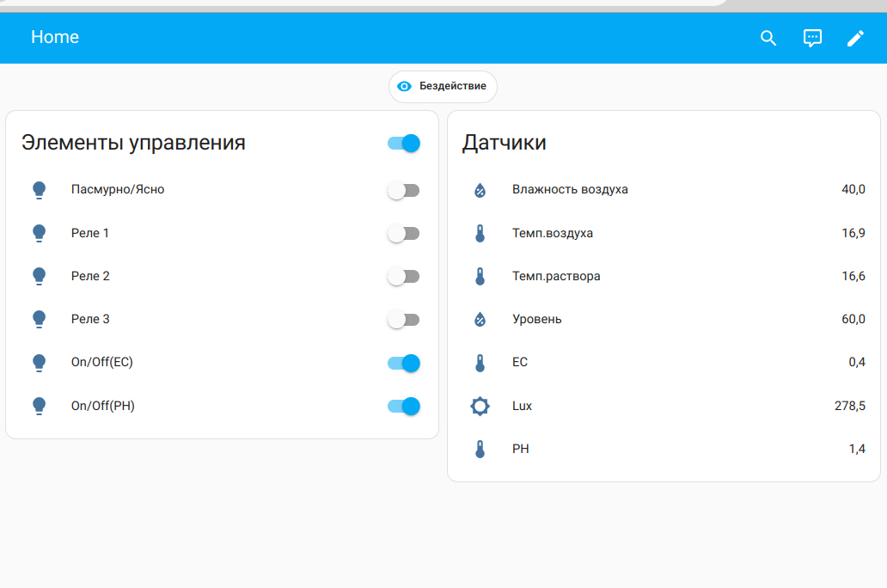The width and height of the screenshot is (887, 588).
Task: Click the thermometer icon for PH sensor
Action: 480,448
